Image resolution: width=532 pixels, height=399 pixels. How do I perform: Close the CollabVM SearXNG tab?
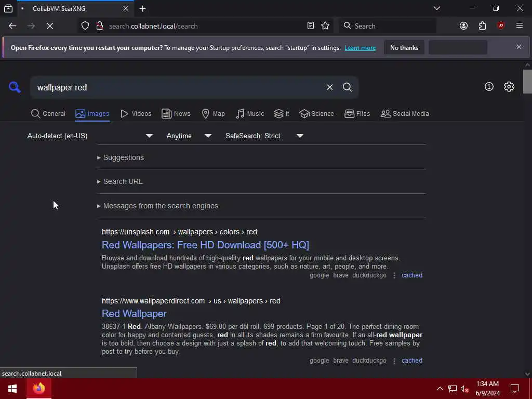(126, 8)
